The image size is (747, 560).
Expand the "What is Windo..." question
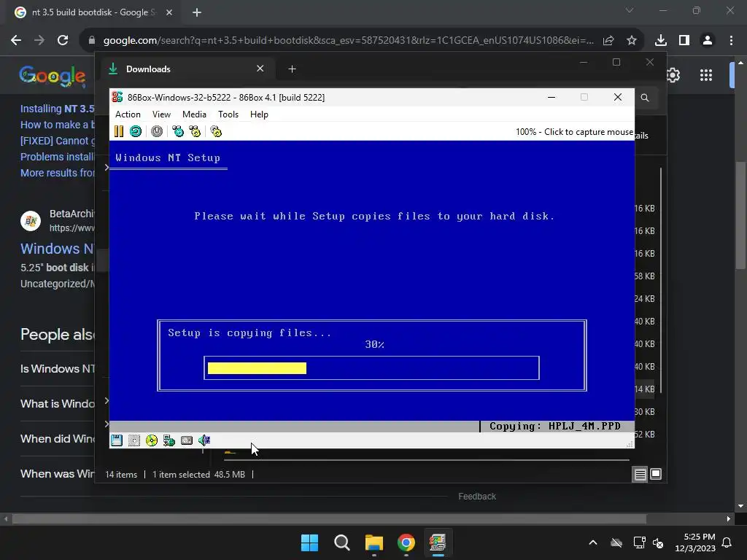tap(57, 404)
